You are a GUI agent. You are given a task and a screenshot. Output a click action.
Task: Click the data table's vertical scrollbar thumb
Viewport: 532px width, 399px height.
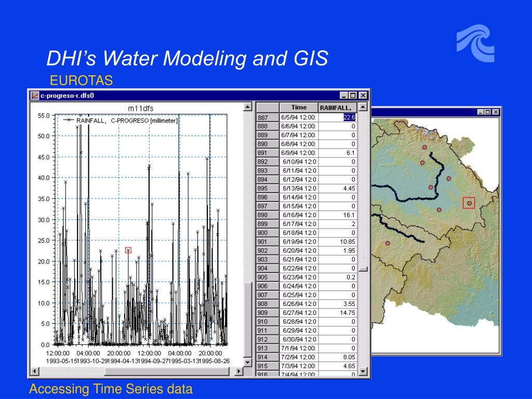click(x=363, y=269)
